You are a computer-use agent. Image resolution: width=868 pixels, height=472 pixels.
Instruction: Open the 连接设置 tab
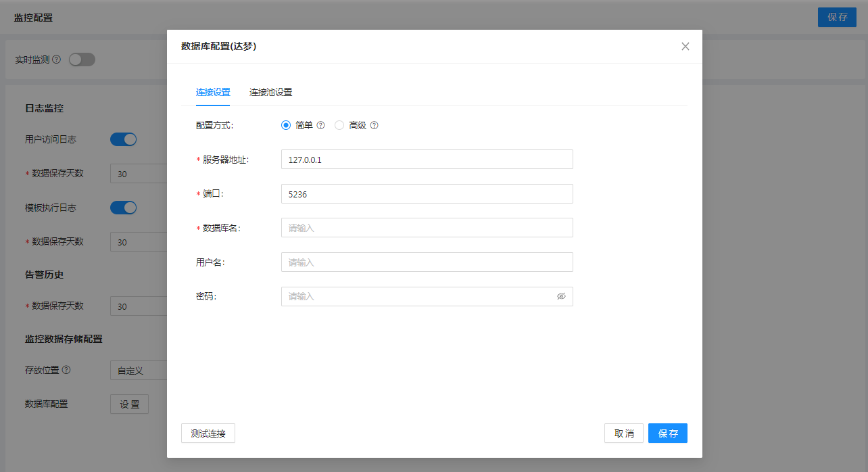(x=213, y=93)
